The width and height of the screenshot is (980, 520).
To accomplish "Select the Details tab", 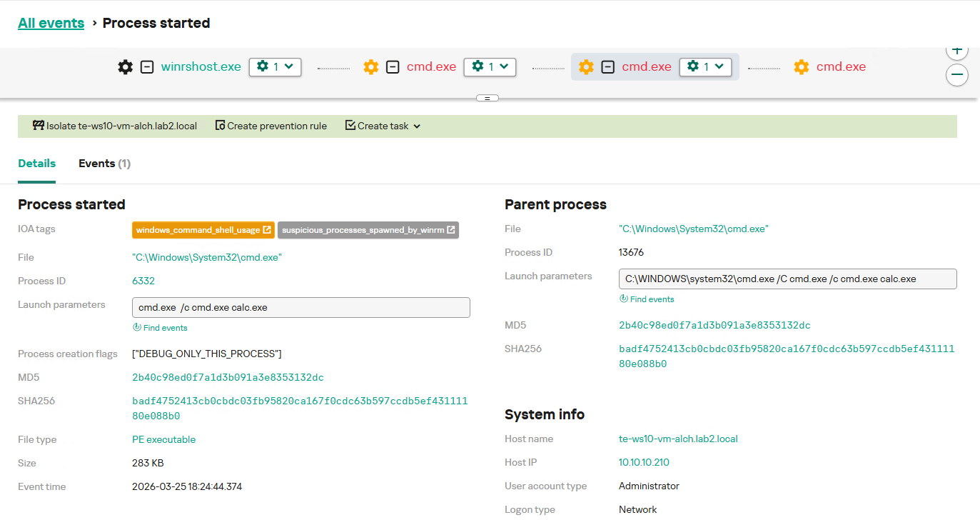I will 36,164.
